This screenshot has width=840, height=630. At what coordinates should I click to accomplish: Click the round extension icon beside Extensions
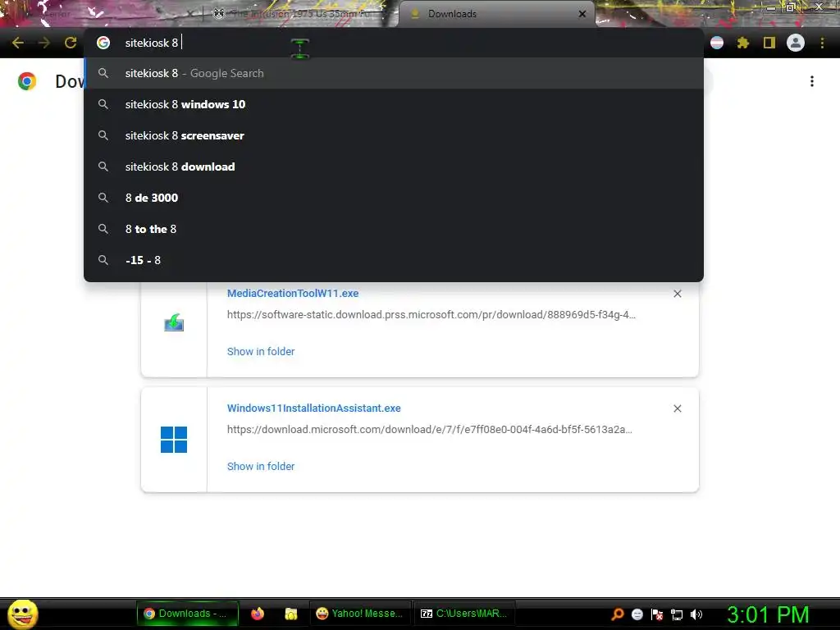tap(717, 43)
